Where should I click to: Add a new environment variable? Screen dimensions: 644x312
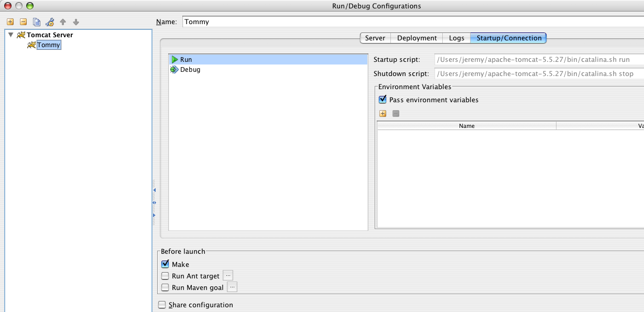coord(383,113)
